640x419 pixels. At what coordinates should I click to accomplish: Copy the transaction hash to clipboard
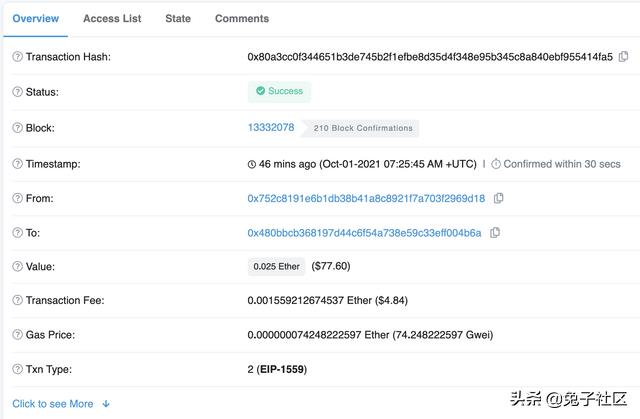click(x=624, y=57)
